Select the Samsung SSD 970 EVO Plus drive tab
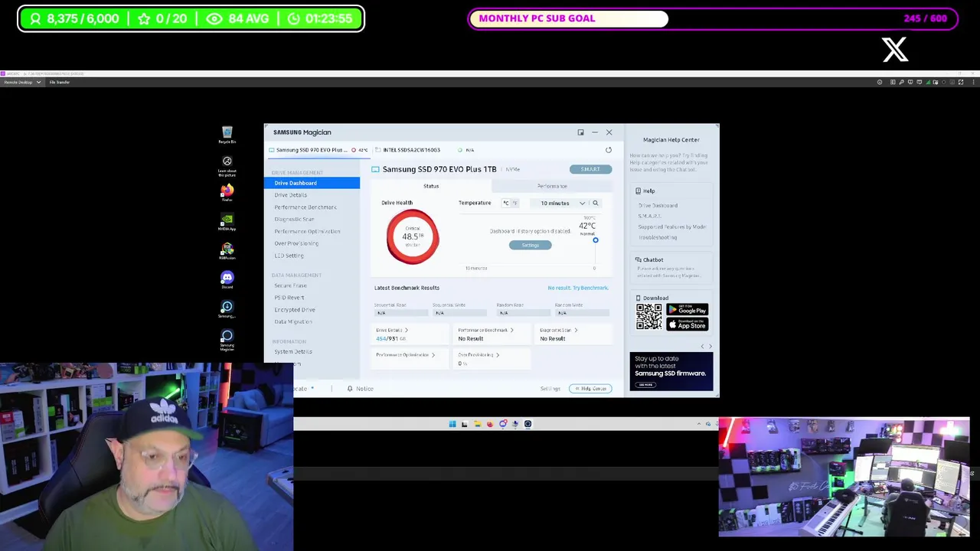This screenshot has width=980, height=551. click(x=318, y=150)
